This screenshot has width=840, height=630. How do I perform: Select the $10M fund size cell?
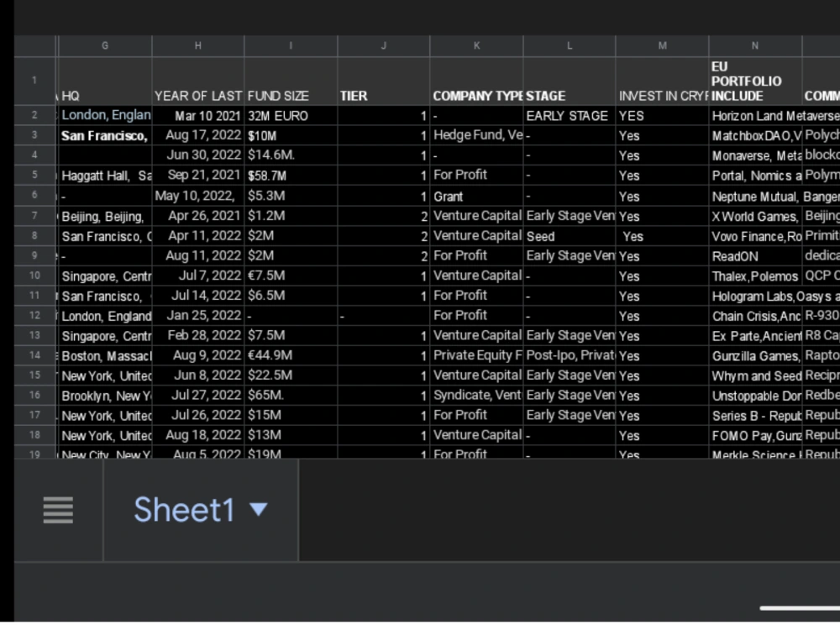pos(291,135)
